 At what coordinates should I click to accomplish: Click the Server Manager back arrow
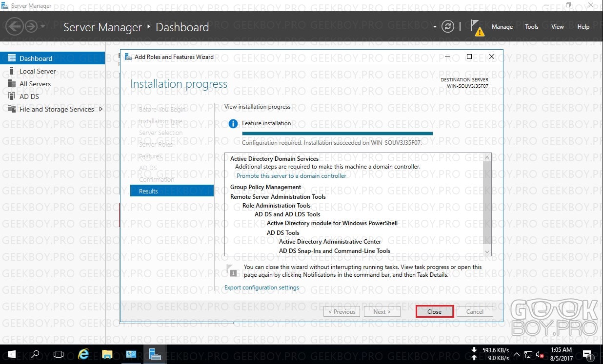15,26
